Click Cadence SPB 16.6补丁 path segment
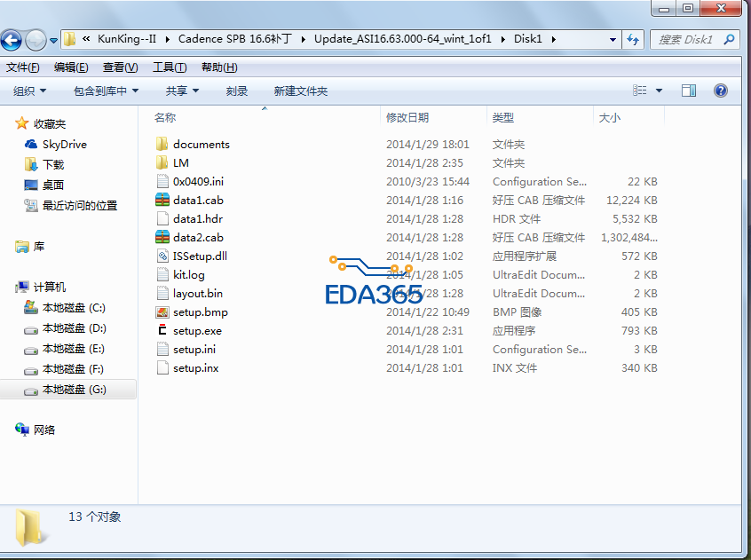This screenshot has width=751, height=560. point(234,39)
